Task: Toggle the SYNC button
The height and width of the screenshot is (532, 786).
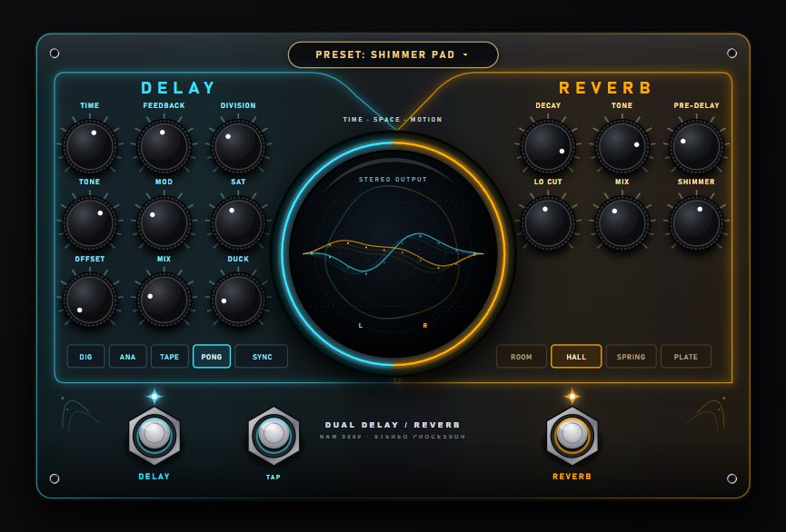Action: 262,357
